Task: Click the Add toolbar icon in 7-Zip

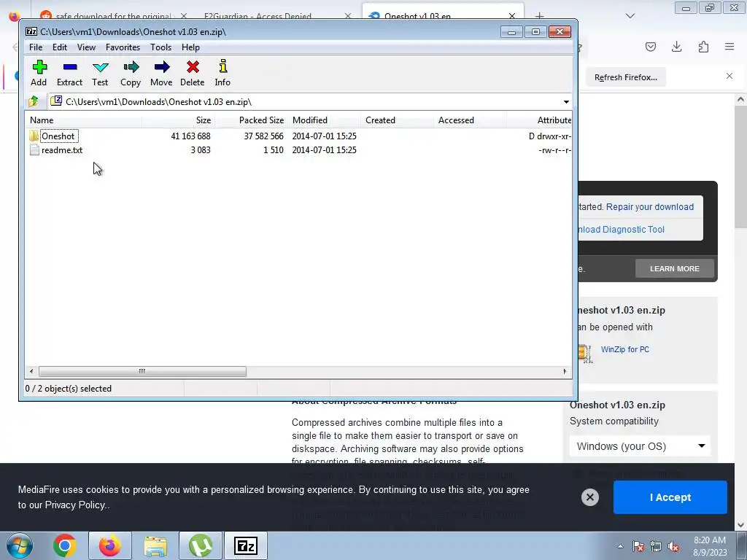Action: pyautogui.click(x=39, y=72)
